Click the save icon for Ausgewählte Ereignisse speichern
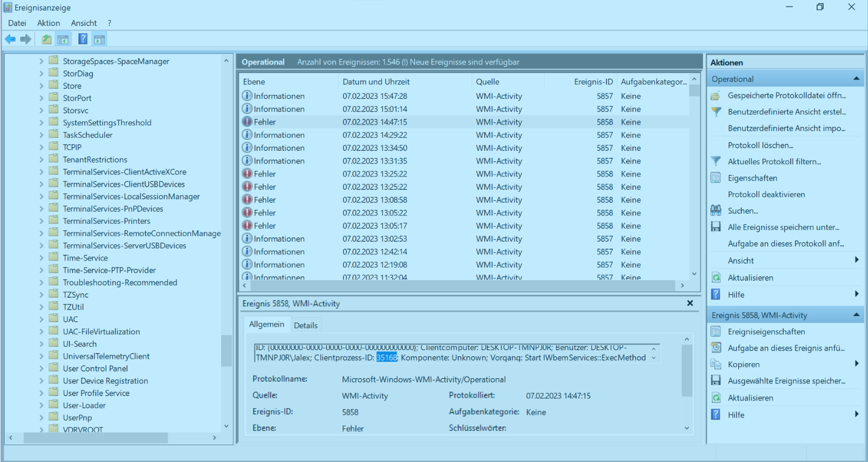Screen dimensions: 868x462 (x=716, y=381)
